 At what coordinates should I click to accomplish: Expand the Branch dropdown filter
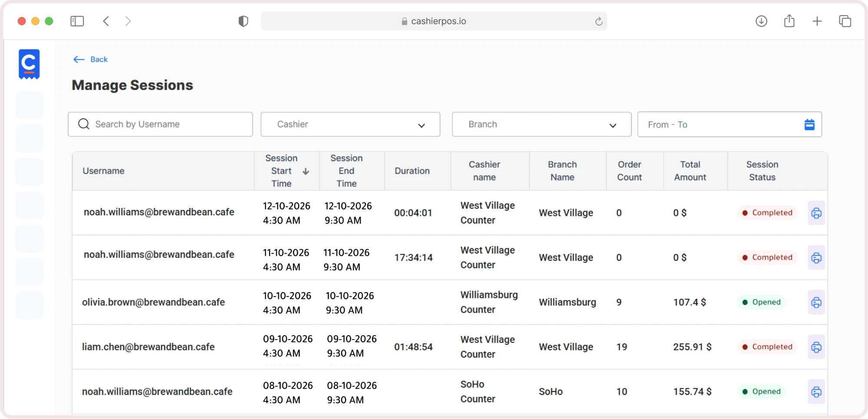pyautogui.click(x=542, y=124)
